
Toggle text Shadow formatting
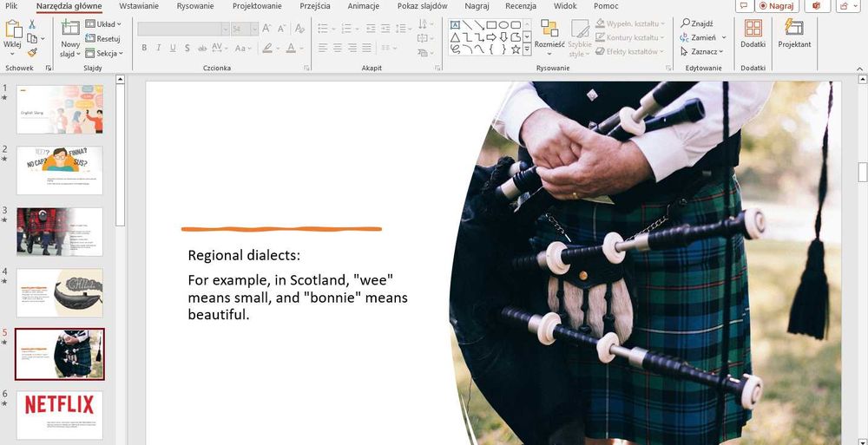coord(187,49)
